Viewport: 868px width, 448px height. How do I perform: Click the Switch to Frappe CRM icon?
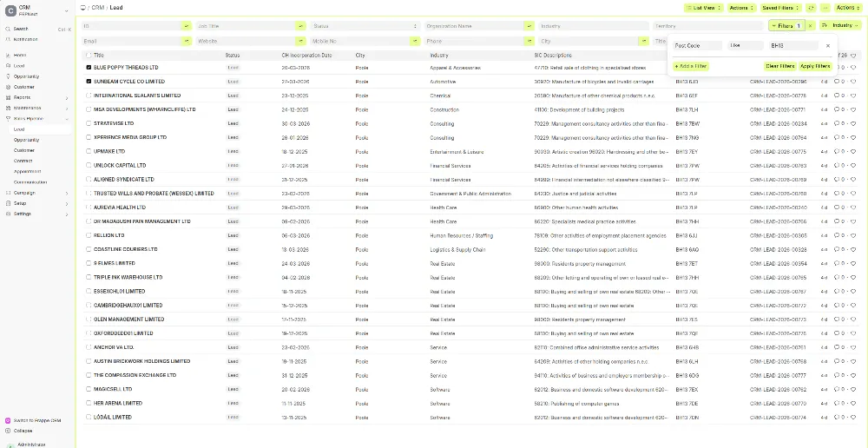tap(8, 420)
